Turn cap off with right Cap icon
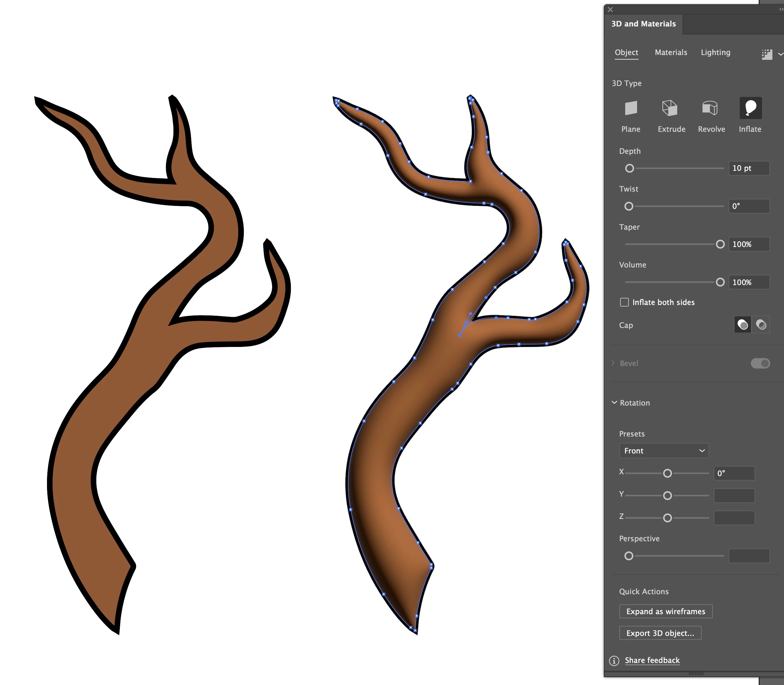Image resolution: width=784 pixels, height=685 pixels. coord(761,325)
